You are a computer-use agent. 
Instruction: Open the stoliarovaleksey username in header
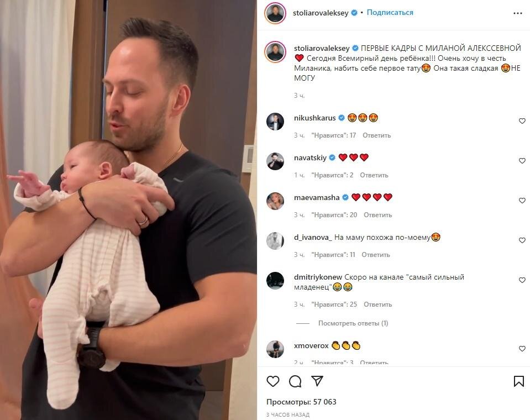tap(321, 13)
